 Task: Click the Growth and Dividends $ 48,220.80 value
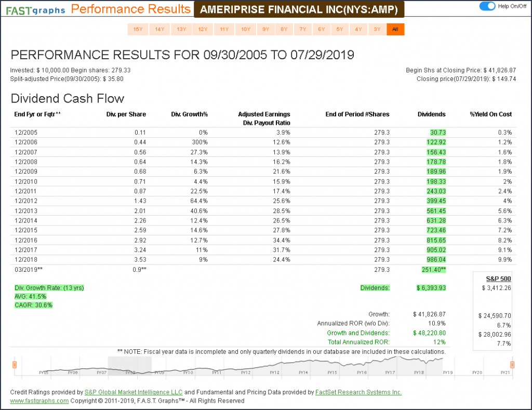(x=429, y=333)
